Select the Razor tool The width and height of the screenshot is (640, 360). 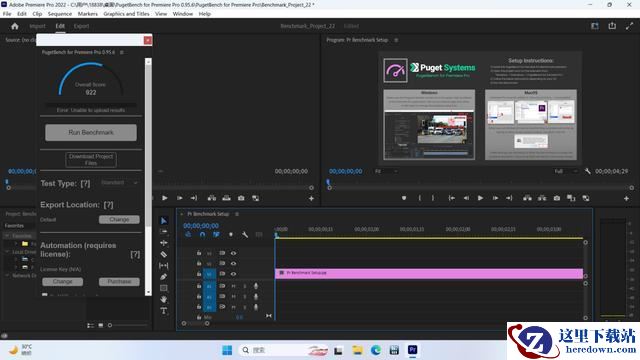tap(164, 254)
